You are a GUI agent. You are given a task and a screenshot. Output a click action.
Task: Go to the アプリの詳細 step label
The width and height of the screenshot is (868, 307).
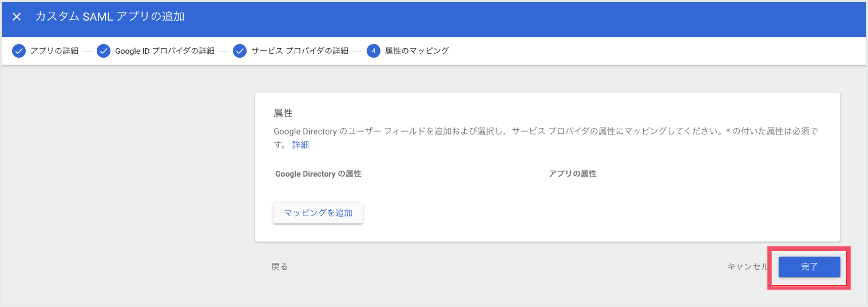click(54, 51)
